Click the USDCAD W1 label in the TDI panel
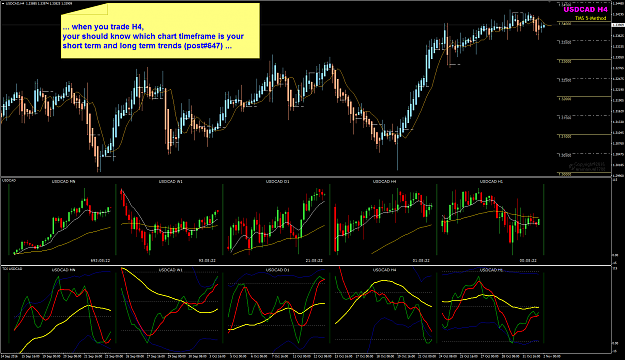625x360 pixels. click(171, 270)
